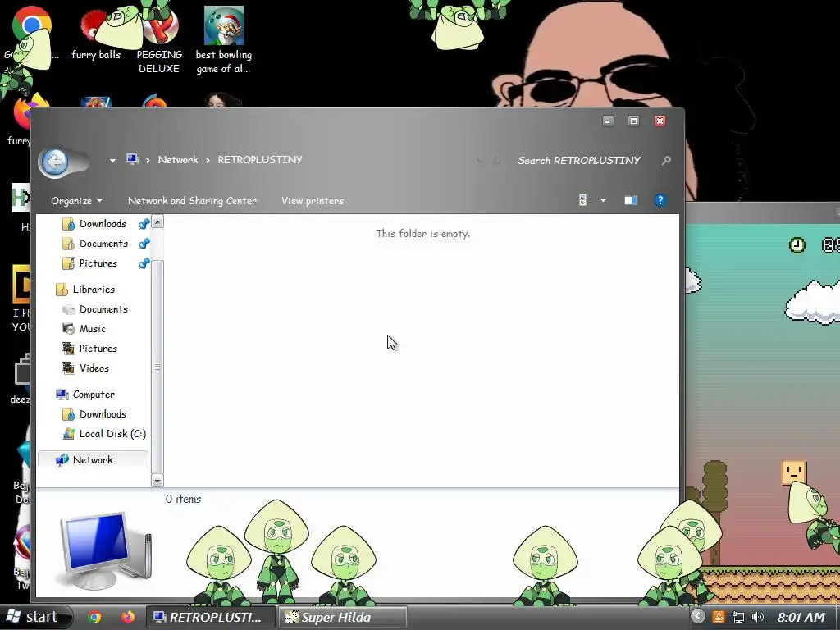Launch Chrome from the taskbar
This screenshot has height=630, width=840.
[x=95, y=617]
